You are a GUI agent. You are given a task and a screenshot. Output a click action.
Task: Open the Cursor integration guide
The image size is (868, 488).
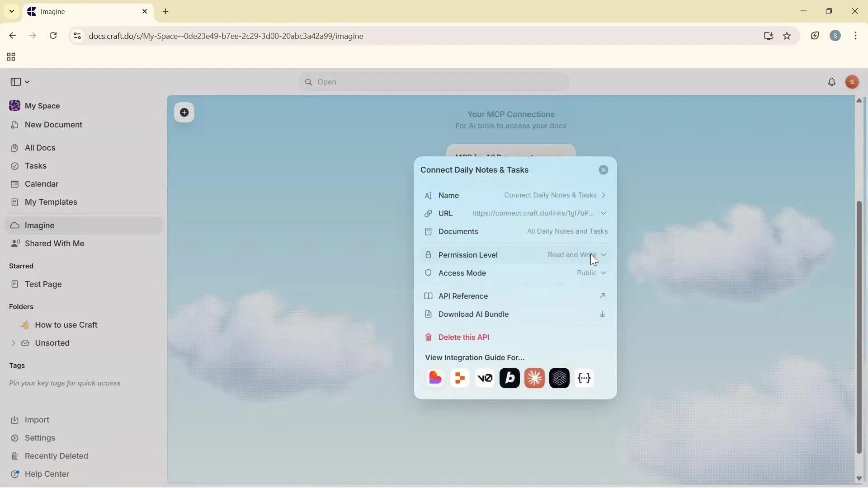559,378
